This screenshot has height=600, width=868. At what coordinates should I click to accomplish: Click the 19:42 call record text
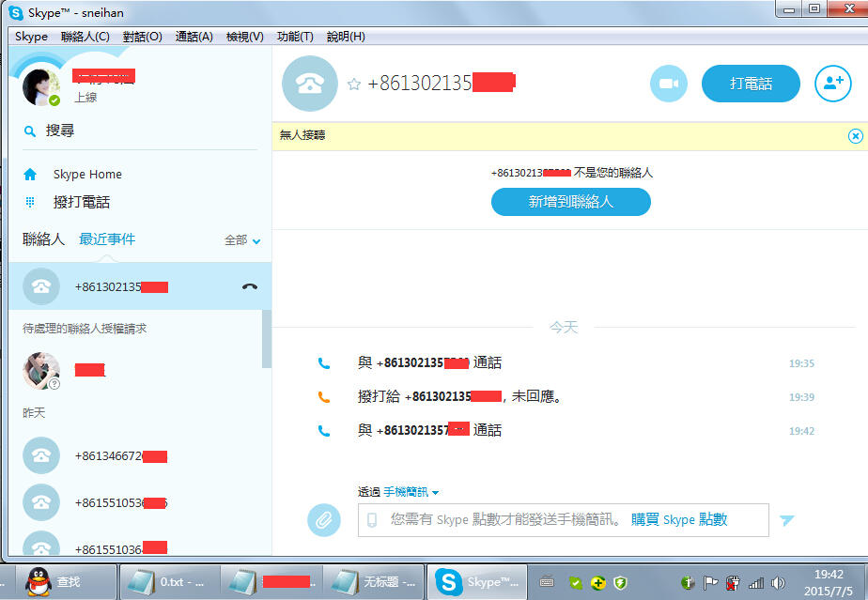click(429, 431)
